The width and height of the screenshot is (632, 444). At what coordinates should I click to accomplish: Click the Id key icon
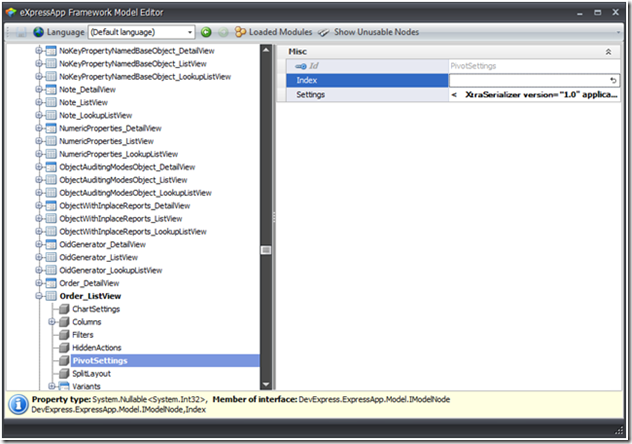[301, 66]
